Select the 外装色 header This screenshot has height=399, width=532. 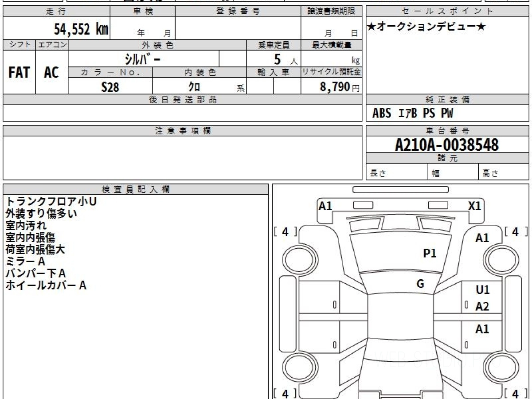[157, 45]
